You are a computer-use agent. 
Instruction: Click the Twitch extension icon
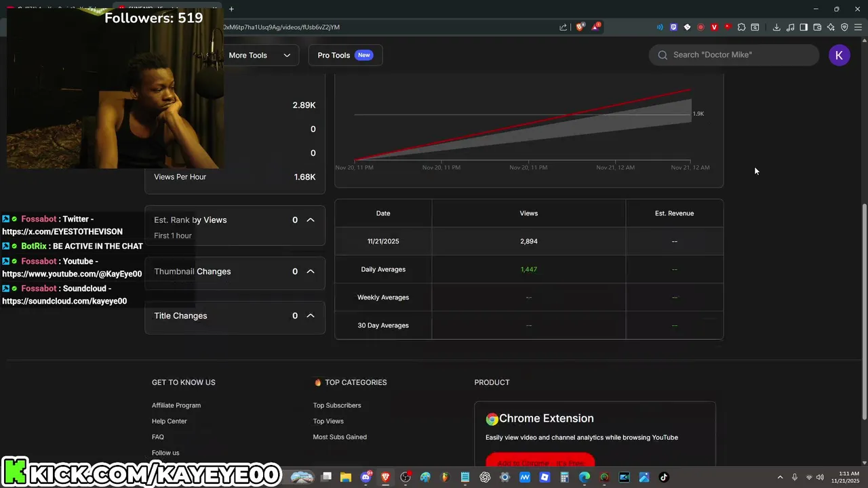click(673, 27)
